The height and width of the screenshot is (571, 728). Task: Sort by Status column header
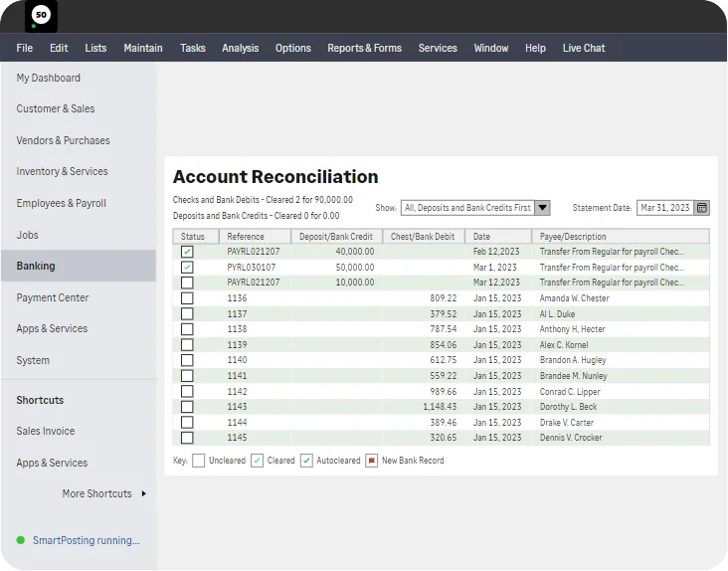(x=196, y=237)
